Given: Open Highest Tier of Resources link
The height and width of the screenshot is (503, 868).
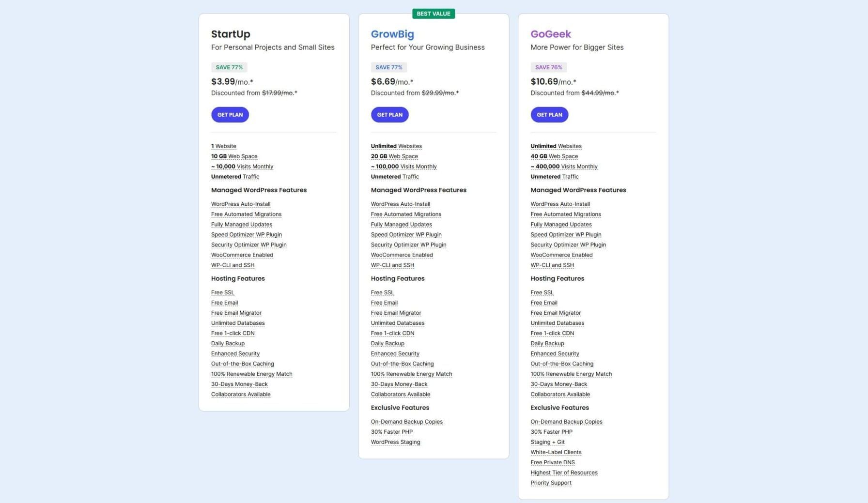Looking at the screenshot, I should click(x=564, y=473).
